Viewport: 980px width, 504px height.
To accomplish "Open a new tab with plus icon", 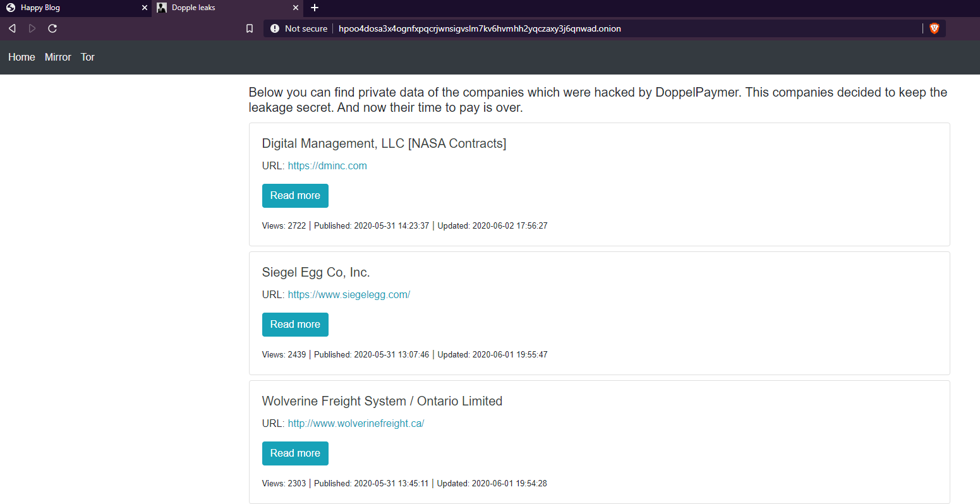I will click(315, 8).
